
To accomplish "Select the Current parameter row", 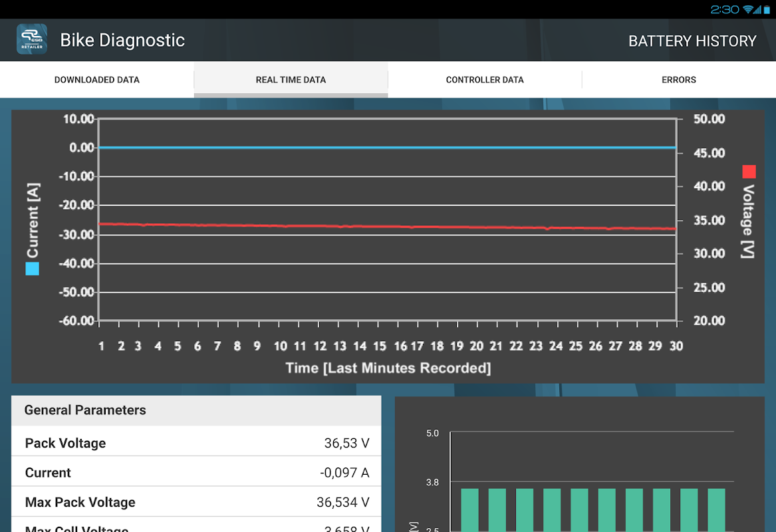I will (x=196, y=473).
